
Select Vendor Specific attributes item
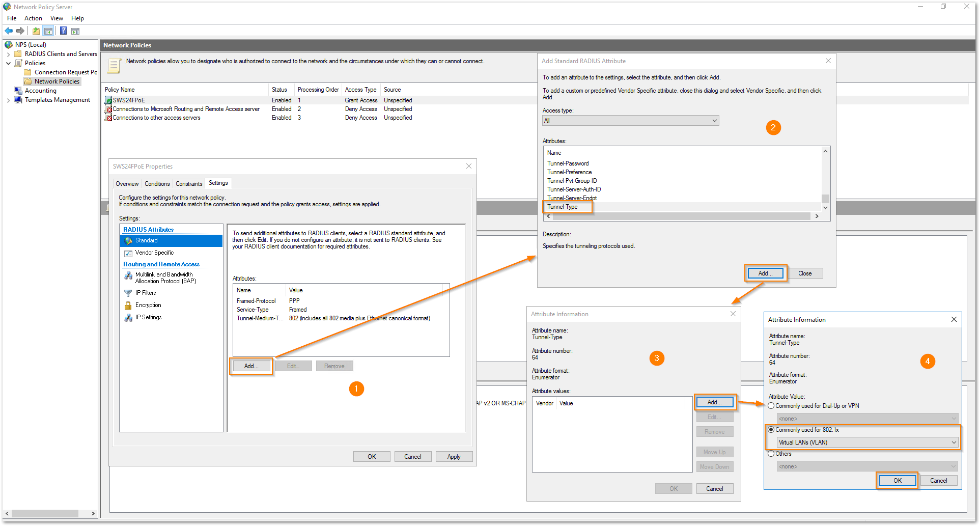154,253
